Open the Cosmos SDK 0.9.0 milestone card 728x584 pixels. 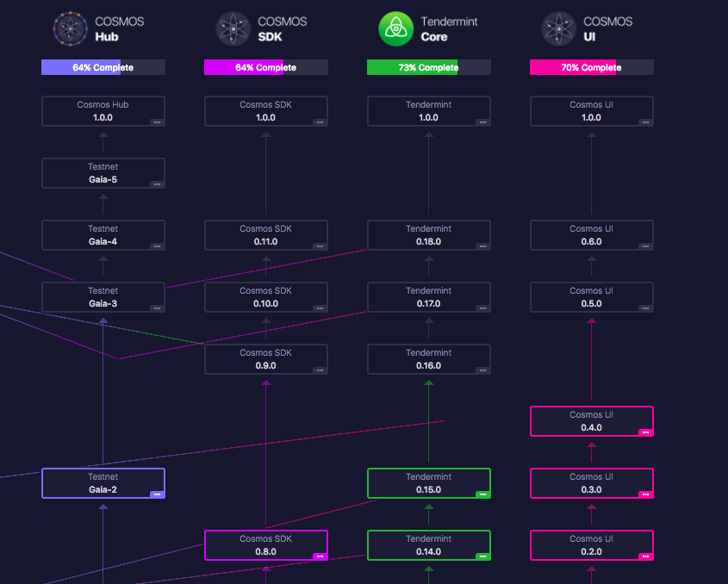pyautogui.click(x=265, y=359)
